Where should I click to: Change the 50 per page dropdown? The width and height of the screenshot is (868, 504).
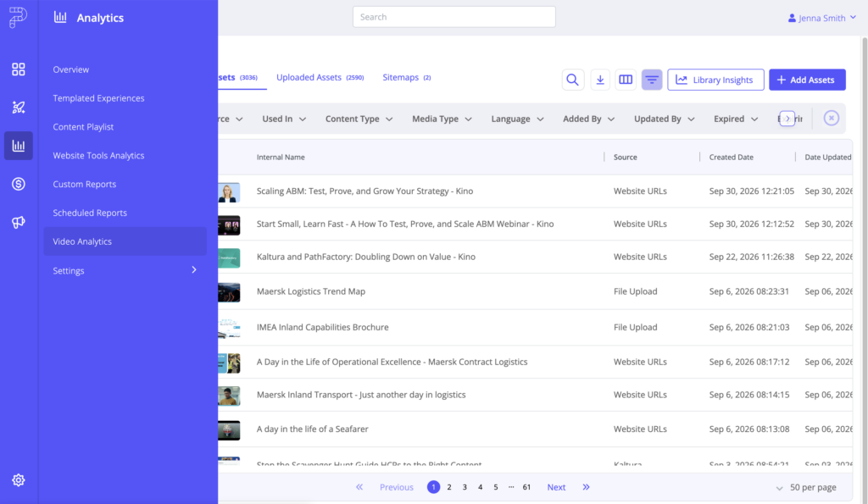[x=807, y=487]
